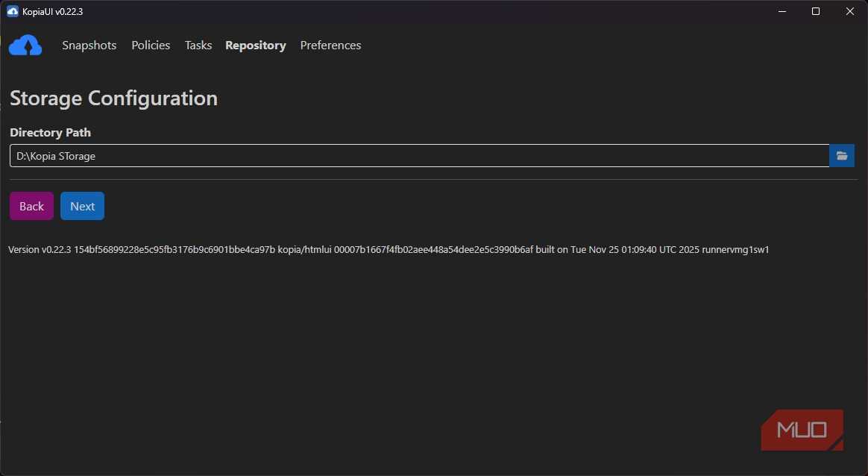Image resolution: width=868 pixels, height=476 pixels.
Task: Open the folder browse icon button
Action: pyautogui.click(x=841, y=156)
